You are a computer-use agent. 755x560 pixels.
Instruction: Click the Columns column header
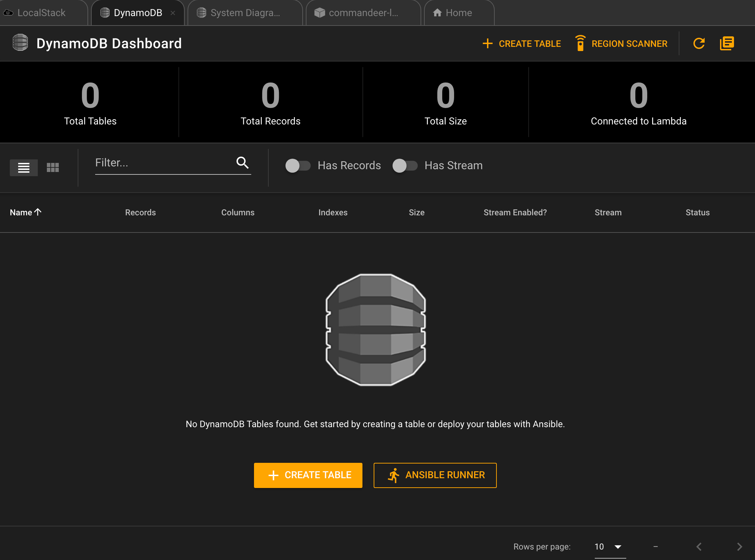pyautogui.click(x=238, y=213)
